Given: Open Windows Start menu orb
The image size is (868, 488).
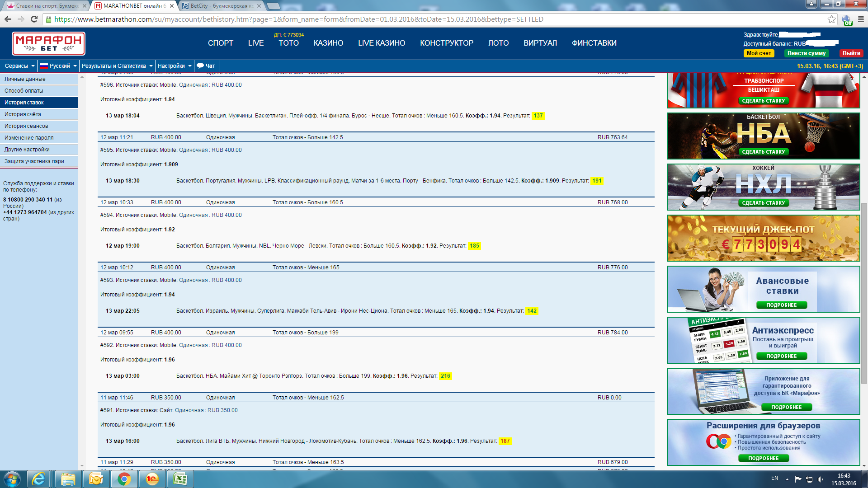Looking at the screenshot, I should pos(12,479).
